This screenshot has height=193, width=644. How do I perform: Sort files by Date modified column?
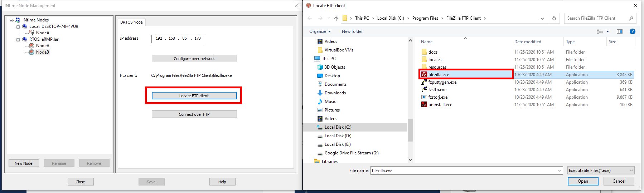[528, 42]
